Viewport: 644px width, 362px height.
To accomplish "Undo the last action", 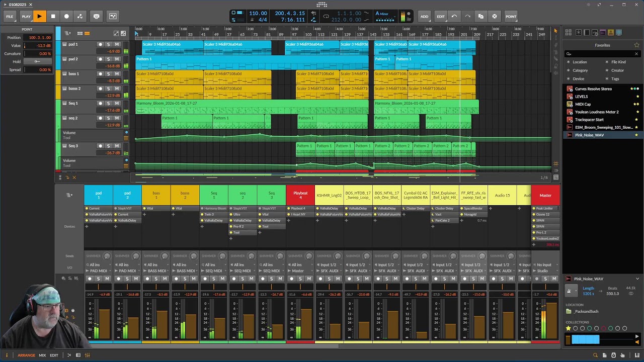I will click(x=454, y=16).
